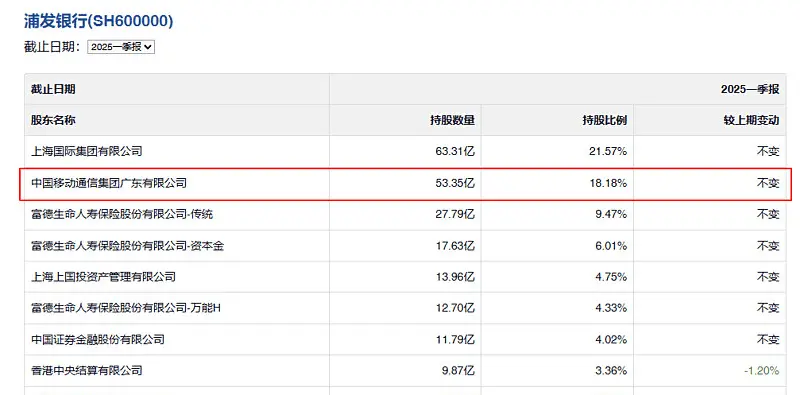This screenshot has width=800, height=395.
Task: Click 富德生命人寿保险股份有限公司-传统 entry
Action: point(121,214)
